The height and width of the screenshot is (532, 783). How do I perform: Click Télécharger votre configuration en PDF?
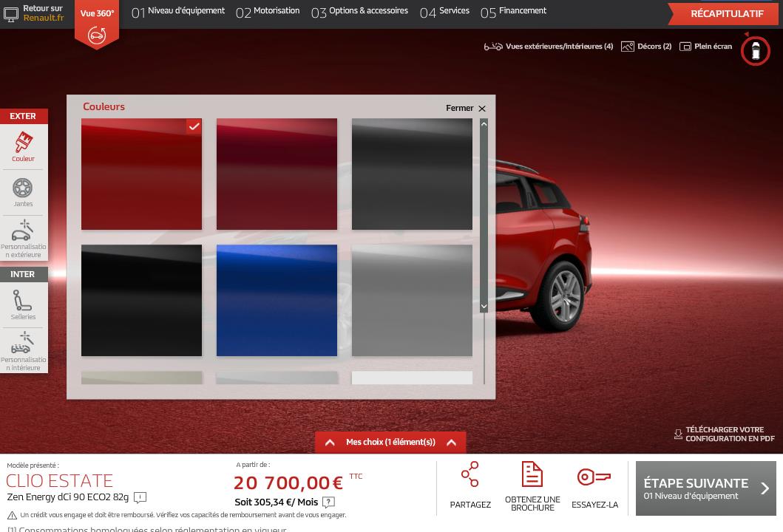point(730,434)
